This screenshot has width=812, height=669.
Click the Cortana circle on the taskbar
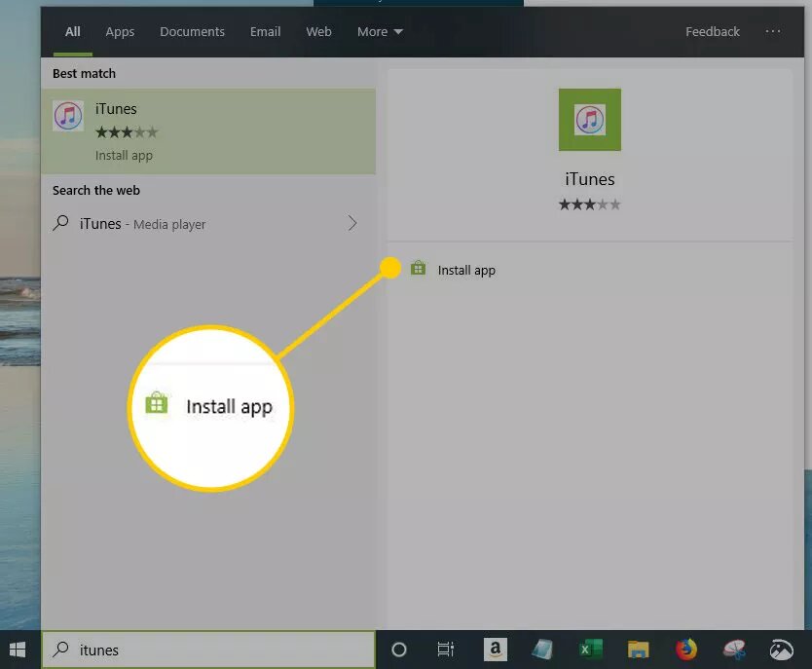click(x=399, y=649)
